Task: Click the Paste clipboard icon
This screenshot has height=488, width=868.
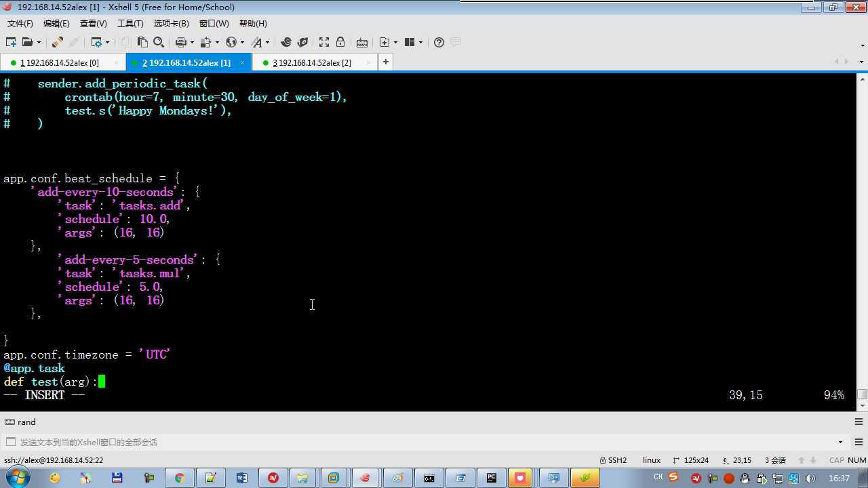Action: click(142, 42)
